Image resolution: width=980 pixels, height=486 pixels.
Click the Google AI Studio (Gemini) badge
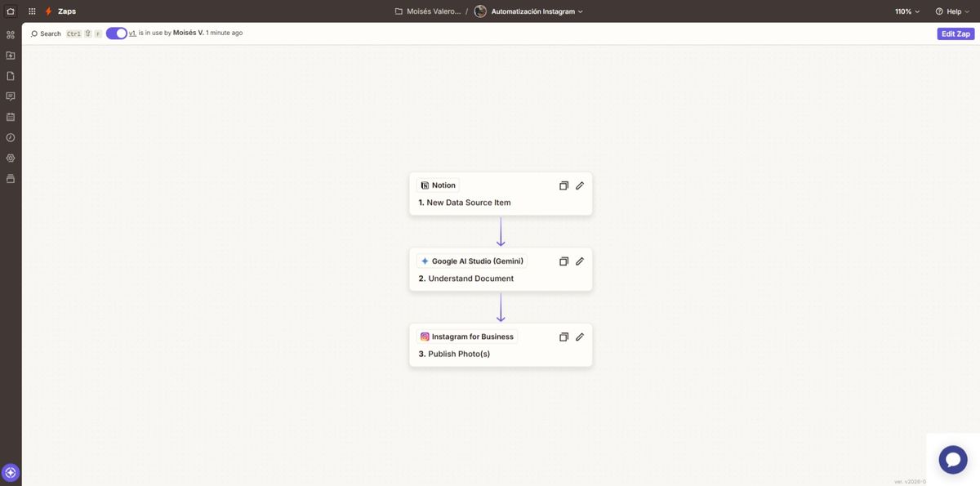tap(472, 261)
